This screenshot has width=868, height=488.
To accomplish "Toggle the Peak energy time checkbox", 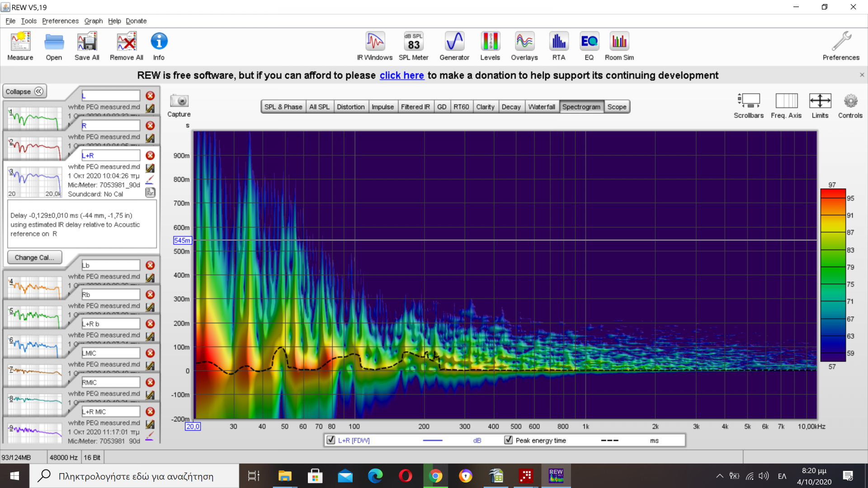I will (509, 440).
